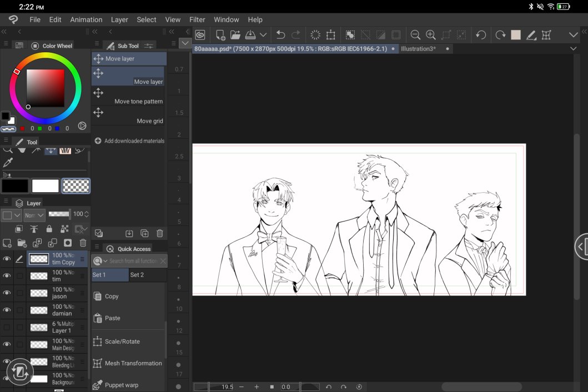Open search options dropdown in Quick Access

coord(100,261)
